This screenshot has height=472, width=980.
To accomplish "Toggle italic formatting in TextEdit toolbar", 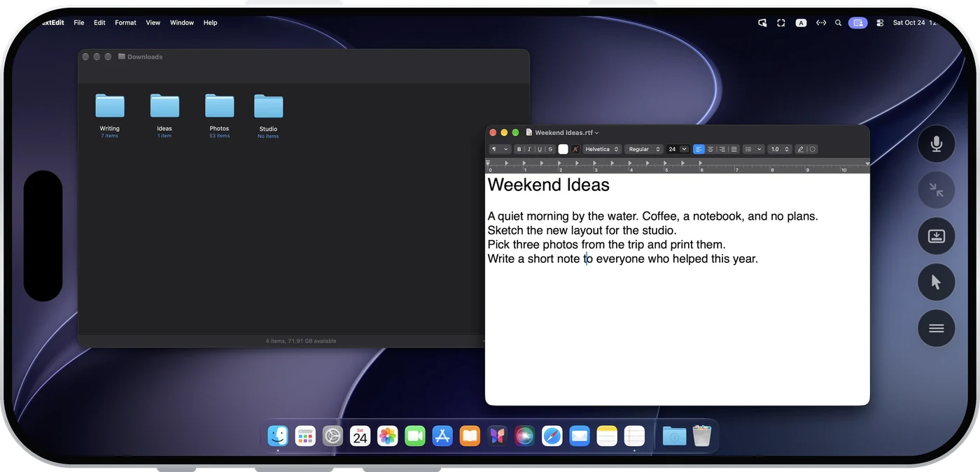I will click(529, 149).
